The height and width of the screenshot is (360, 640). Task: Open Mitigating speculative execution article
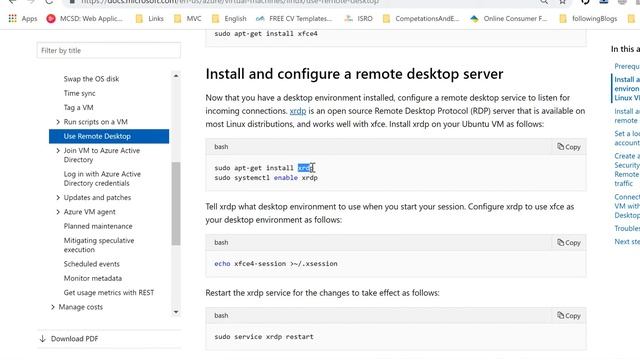coord(99,245)
